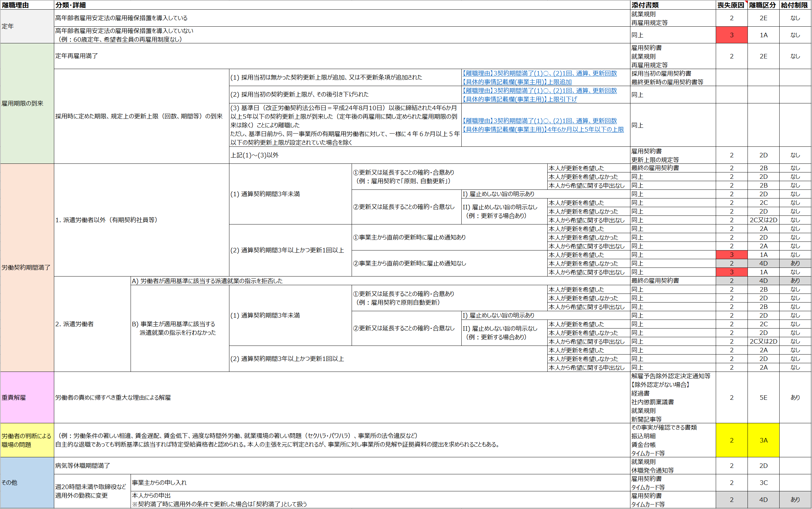Open the 【具体的事情記載欄(事業主用)】上限追加 link
Image resolution: width=812 pixels, height=509 pixels.
pos(517,82)
